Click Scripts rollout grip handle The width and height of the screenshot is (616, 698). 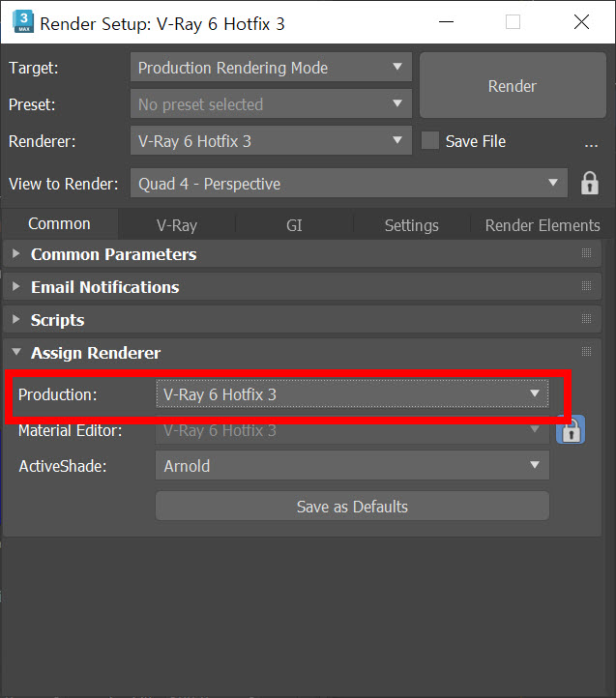point(586,319)
